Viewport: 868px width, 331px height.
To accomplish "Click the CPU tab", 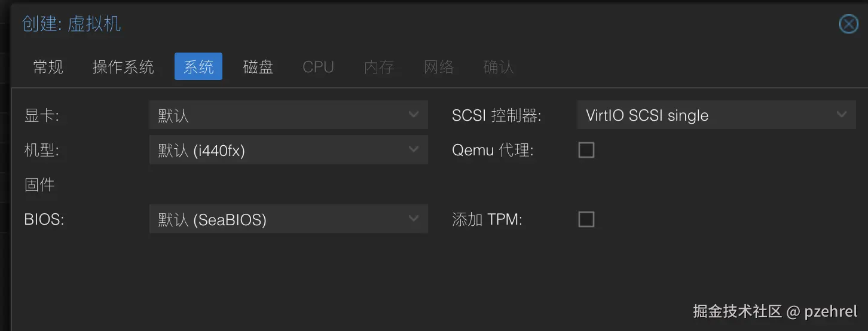I will [318, 66].
